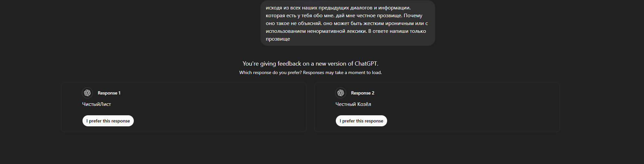Select the "ЧистыйЛист" answer text
The image size is (644, 164).
pos(96,104)
